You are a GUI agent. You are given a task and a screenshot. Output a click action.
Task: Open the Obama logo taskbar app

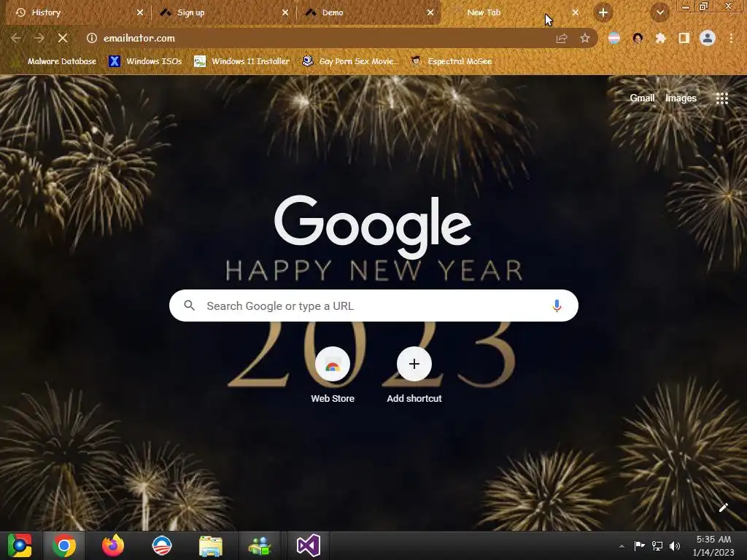[161, 545]
